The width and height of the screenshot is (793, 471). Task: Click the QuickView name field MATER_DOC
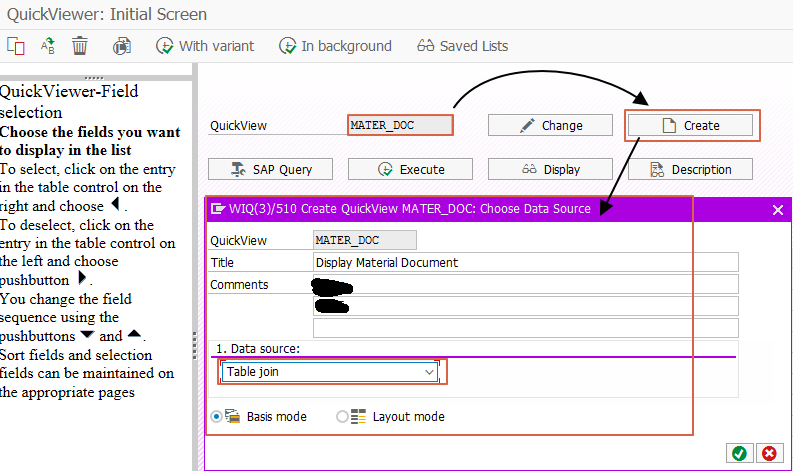click(400, 125)
